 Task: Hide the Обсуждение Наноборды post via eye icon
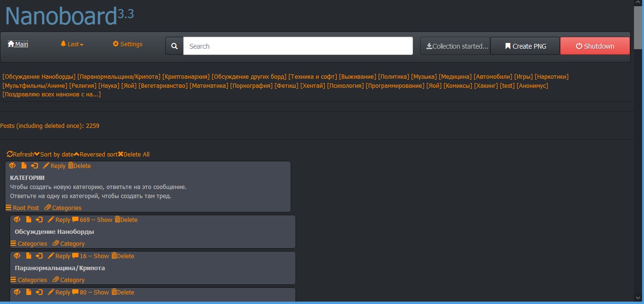tap(17, 220)
